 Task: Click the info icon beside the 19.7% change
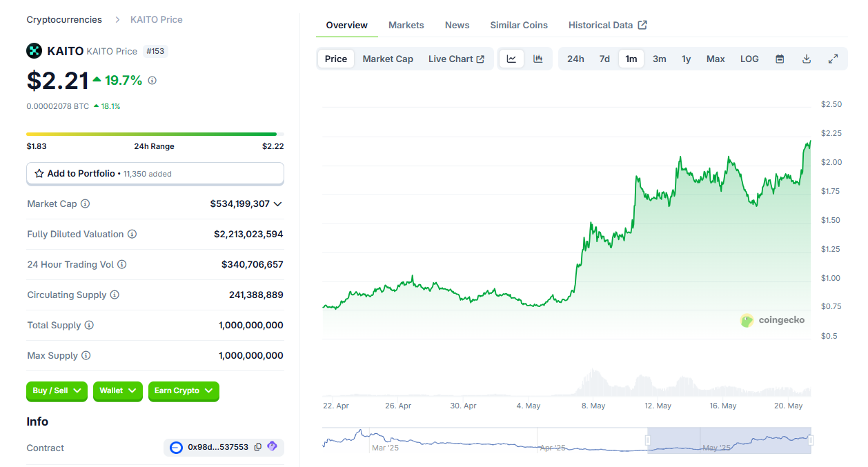click(x=152, y=81)
